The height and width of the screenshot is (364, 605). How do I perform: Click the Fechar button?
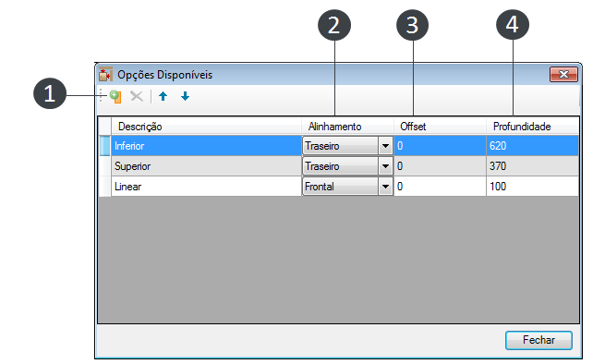pyautogui.click(x=538, y=340)
